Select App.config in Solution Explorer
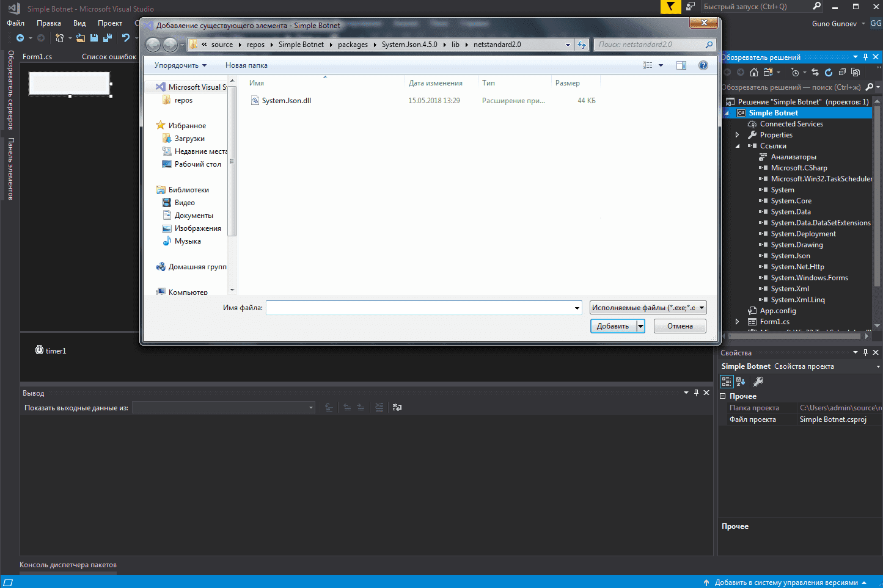 (x=778, y=311)
